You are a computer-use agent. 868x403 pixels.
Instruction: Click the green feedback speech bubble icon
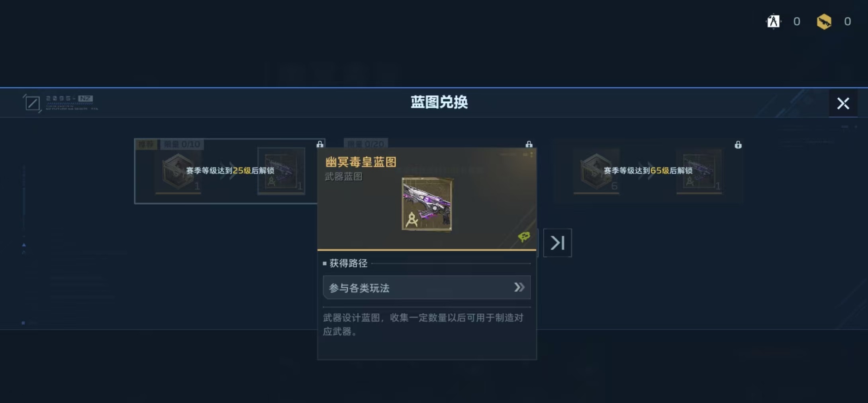coord(524,237)
